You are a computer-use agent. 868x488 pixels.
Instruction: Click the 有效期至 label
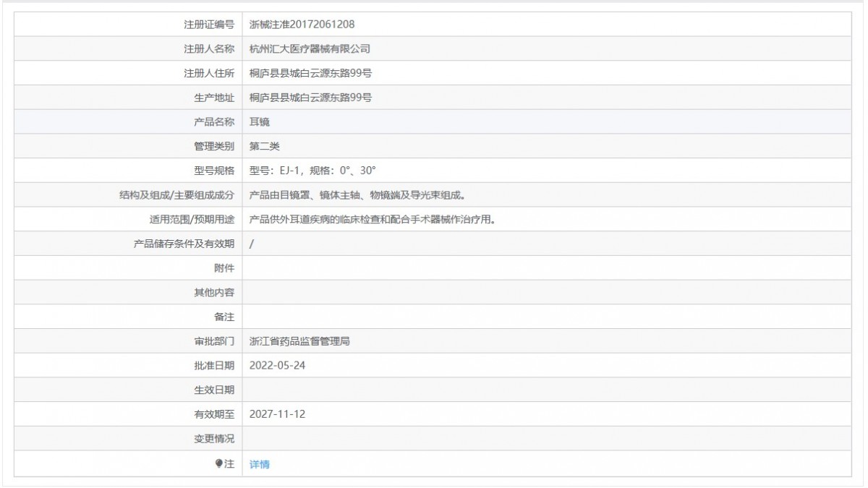click(214, 415)
